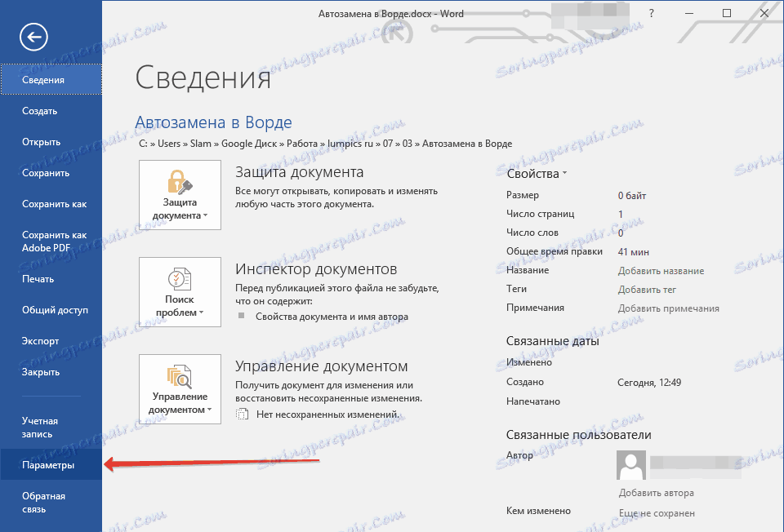Open the Экспорт menu item
The width and height of the screenshot is (784, 532).
click(51, 341)
